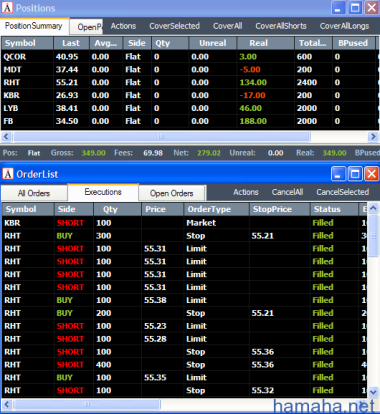Click the -17.00 realized value for KBR
This screenshot has width=380, height=414.
(252, 95)
